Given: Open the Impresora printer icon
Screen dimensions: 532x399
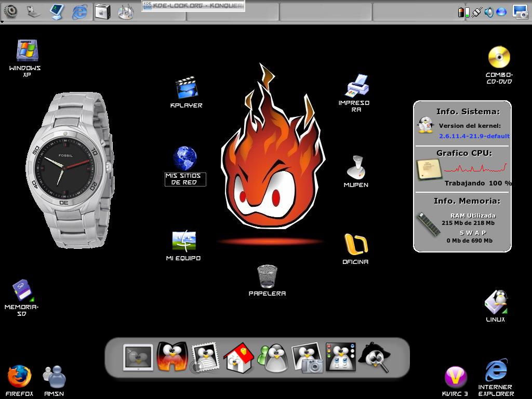Looking at the screenshot, I should 357,86.
